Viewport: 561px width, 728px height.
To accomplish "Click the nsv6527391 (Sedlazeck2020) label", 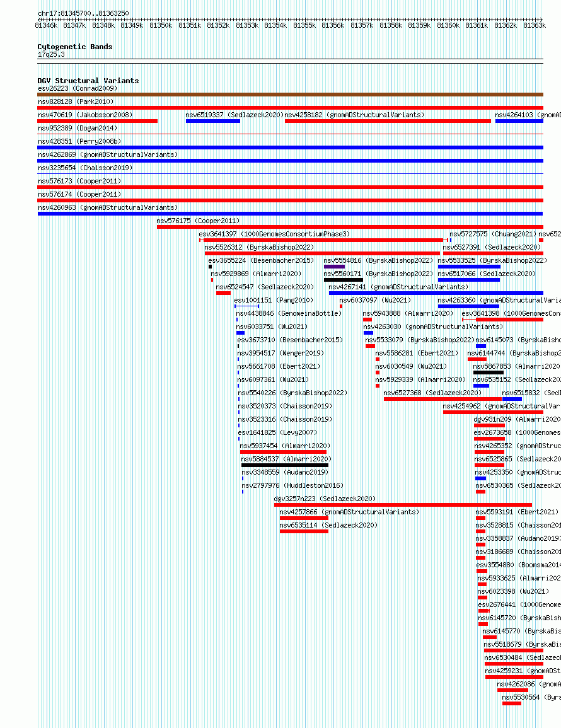I will (x=492, y=248).
